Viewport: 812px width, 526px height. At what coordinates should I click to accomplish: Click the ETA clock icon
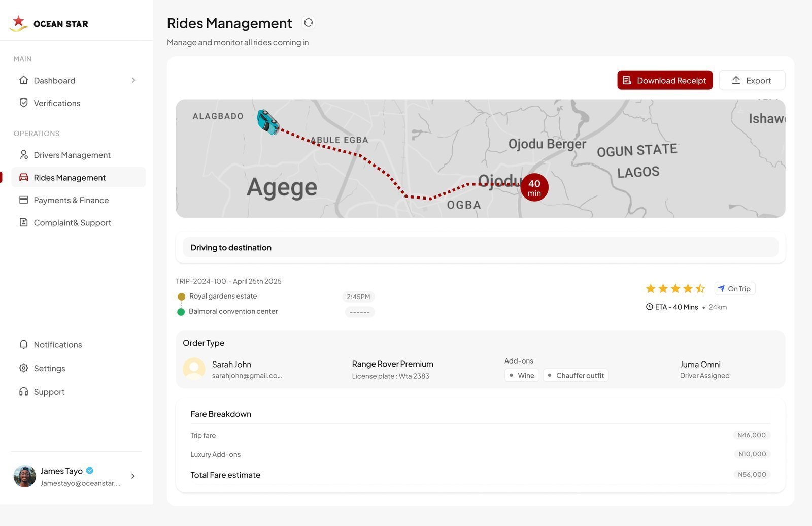(x=649, y=307)
